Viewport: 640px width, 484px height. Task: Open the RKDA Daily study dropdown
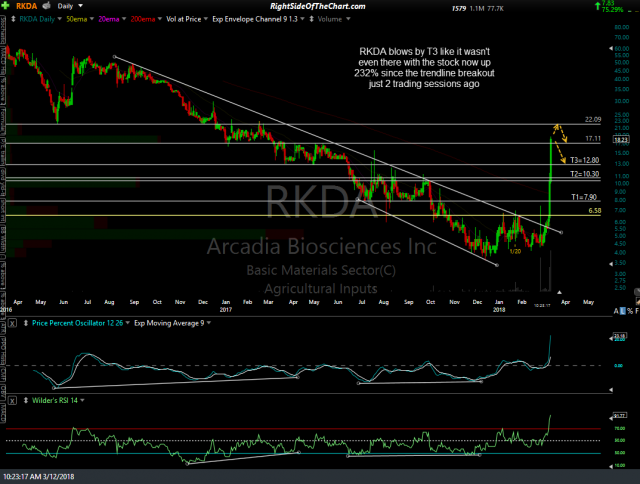[x=60, y=19]
